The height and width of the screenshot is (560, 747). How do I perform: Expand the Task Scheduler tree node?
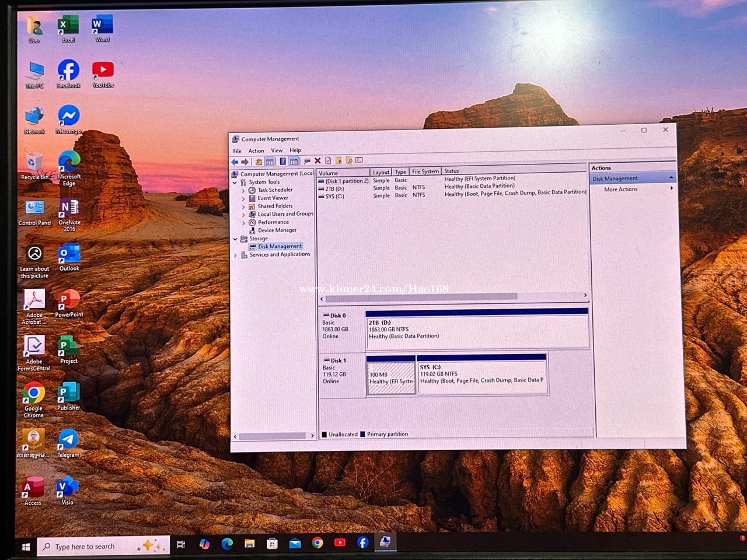tap(243, 190)
